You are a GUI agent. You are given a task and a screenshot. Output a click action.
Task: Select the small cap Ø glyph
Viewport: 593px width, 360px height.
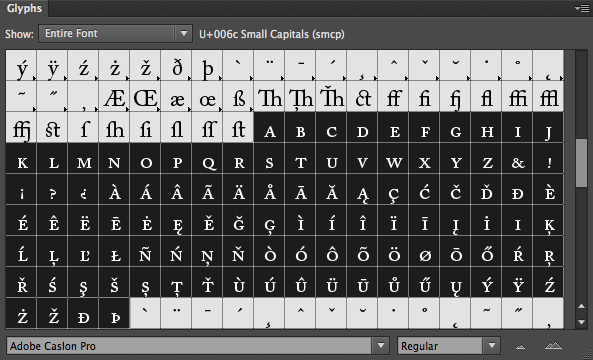click(424, 251)
